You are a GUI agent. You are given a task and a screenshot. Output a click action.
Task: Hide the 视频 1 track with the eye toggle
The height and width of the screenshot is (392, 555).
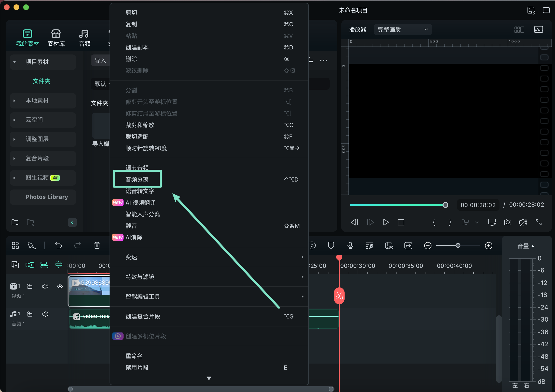pos(59,286)
